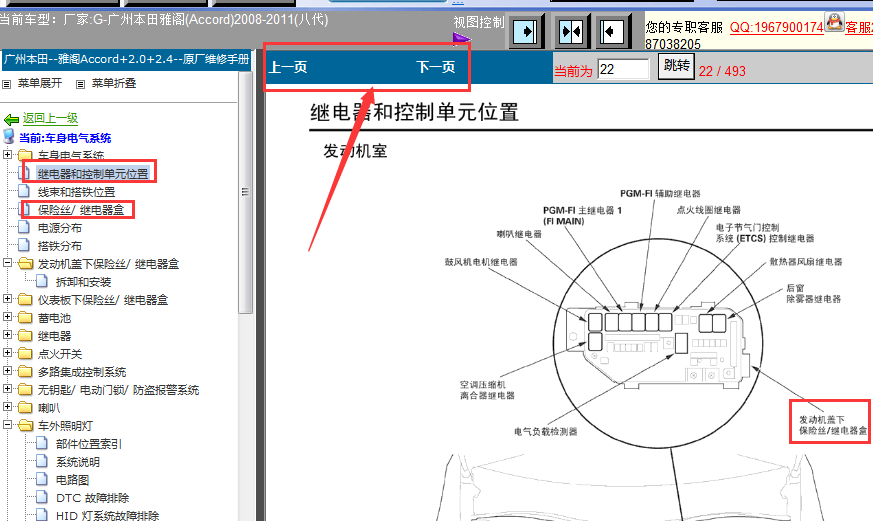The width and height of the screenshot is (873, 521).
Task: Expand the 点火开关 tree node
Action: click(x=7, y=353)
